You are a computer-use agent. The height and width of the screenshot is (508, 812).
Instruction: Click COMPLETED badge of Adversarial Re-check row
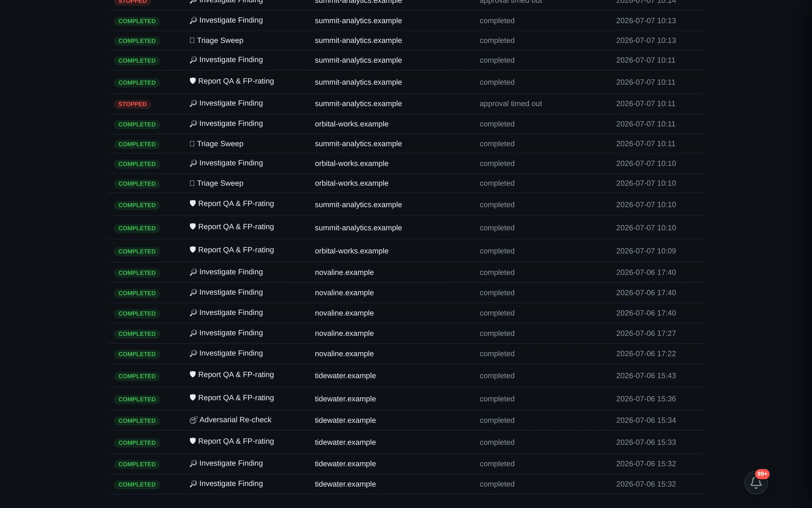click(137, 421)
